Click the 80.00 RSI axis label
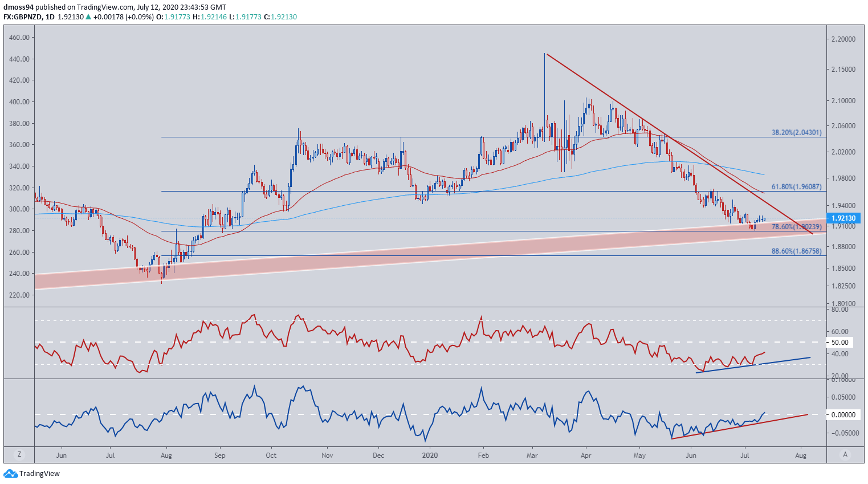The width and height of the screenshot is (868, 484). click(x=840, y=310)
